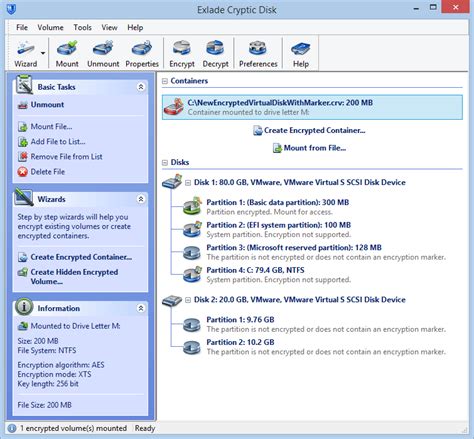Click the Mount toolbar icon

coord(67,49)
